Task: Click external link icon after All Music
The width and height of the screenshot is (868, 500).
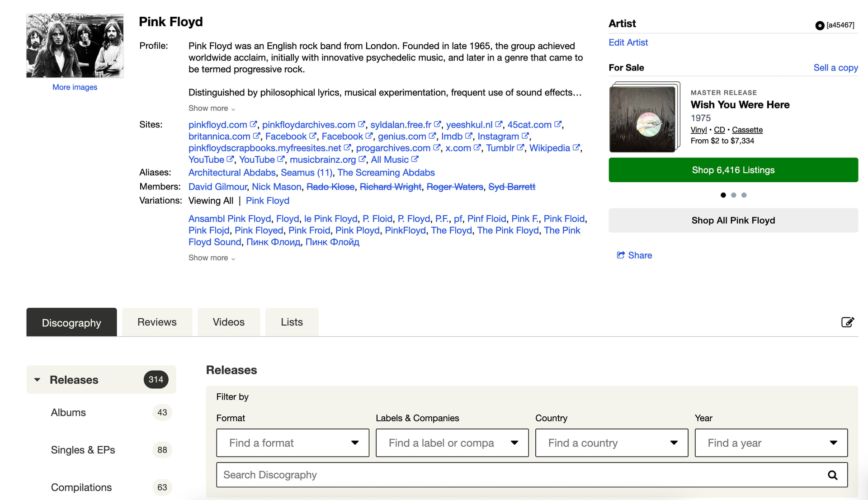Action: coord(415,160)
